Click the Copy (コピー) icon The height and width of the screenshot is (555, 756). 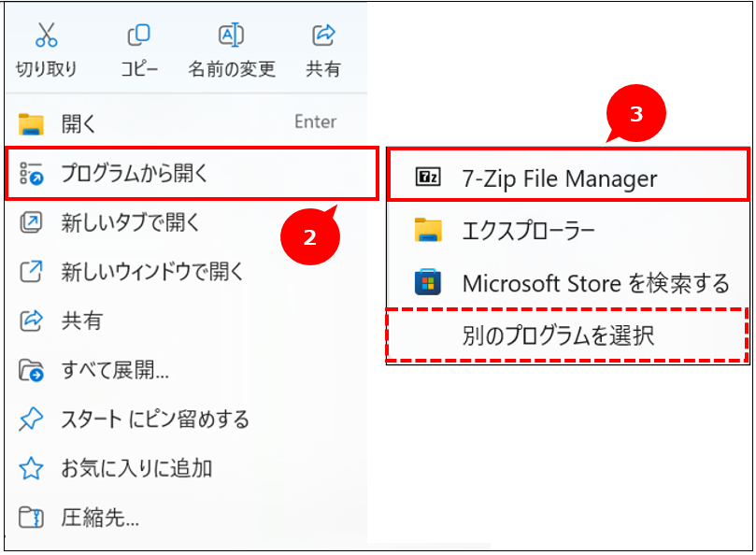[139, 35]
